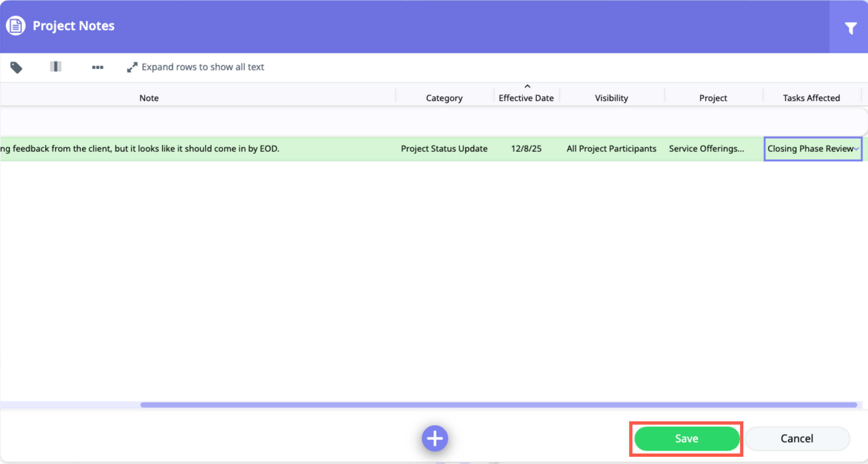The height and width of the screenshot is (464, 868).
Task: Click the horizontal scrollbar thumb
Action: 499,405
